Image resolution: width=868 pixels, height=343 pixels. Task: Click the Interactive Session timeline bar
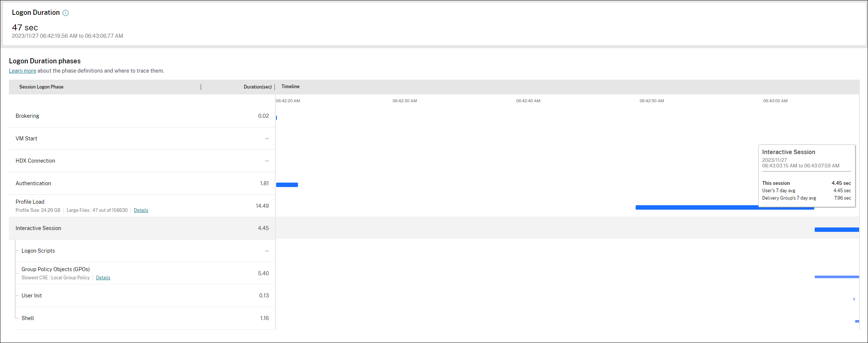(x=836, y=230)
